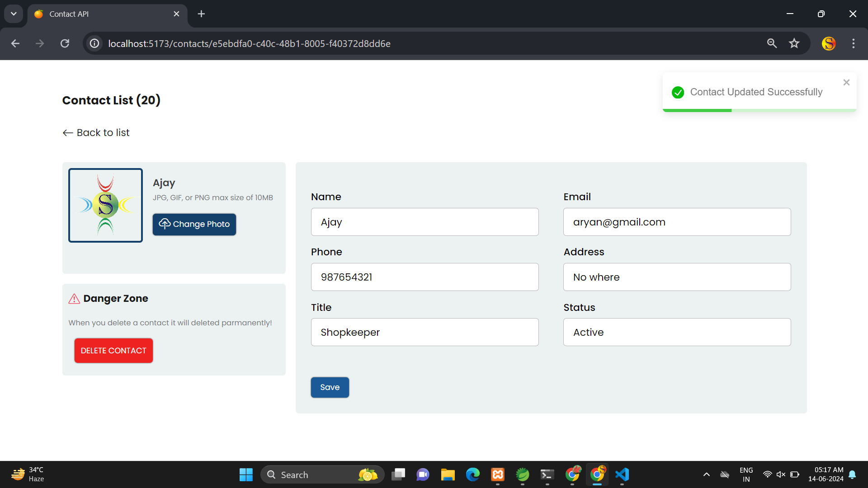Open the Chrome profile avatar

click(828, 43)
